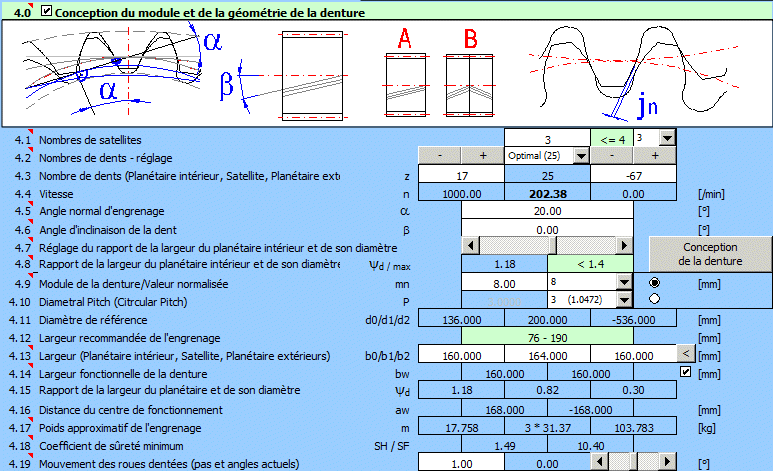Click the module field 8.00
773x471 pixels.
click(504, 284)
